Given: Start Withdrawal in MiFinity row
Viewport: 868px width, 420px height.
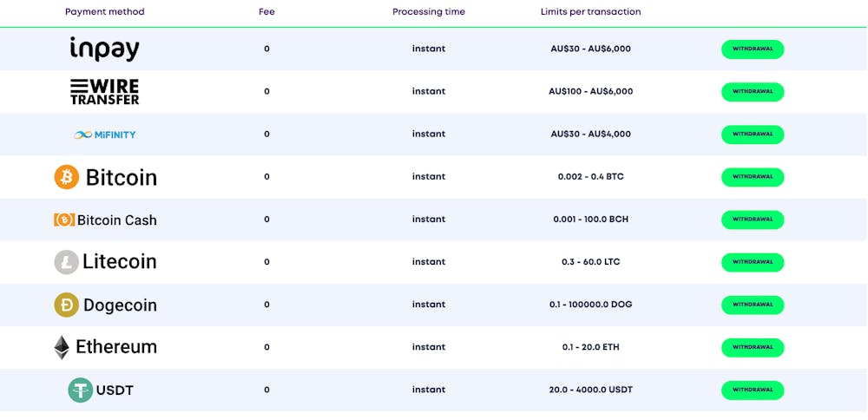Looking at the screenshot, I should tap(753, 135).
